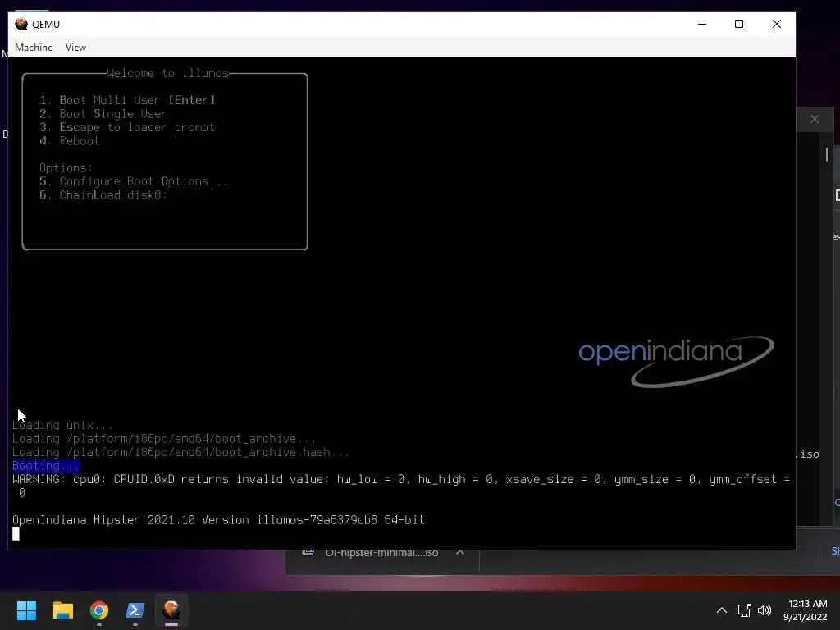Click the Boot Single User menu line

103,114
